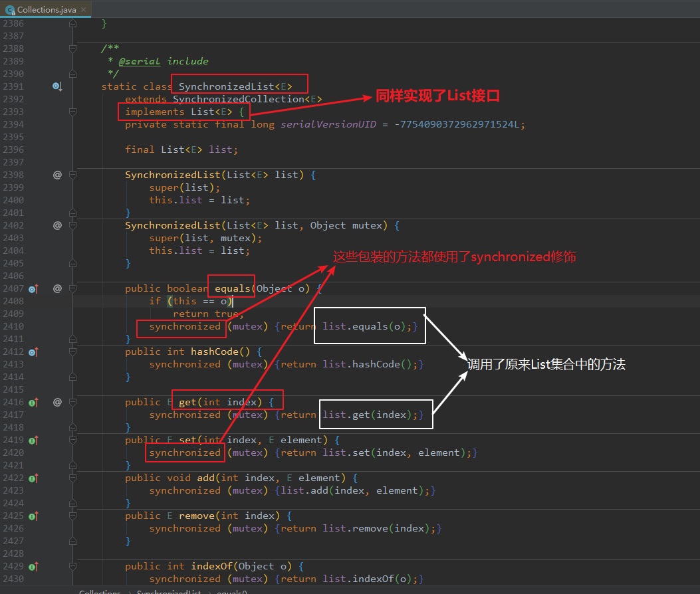Click 'list.get(index);' call on line 2417
This screenshot has height=594, width=700.
point(370,415)
